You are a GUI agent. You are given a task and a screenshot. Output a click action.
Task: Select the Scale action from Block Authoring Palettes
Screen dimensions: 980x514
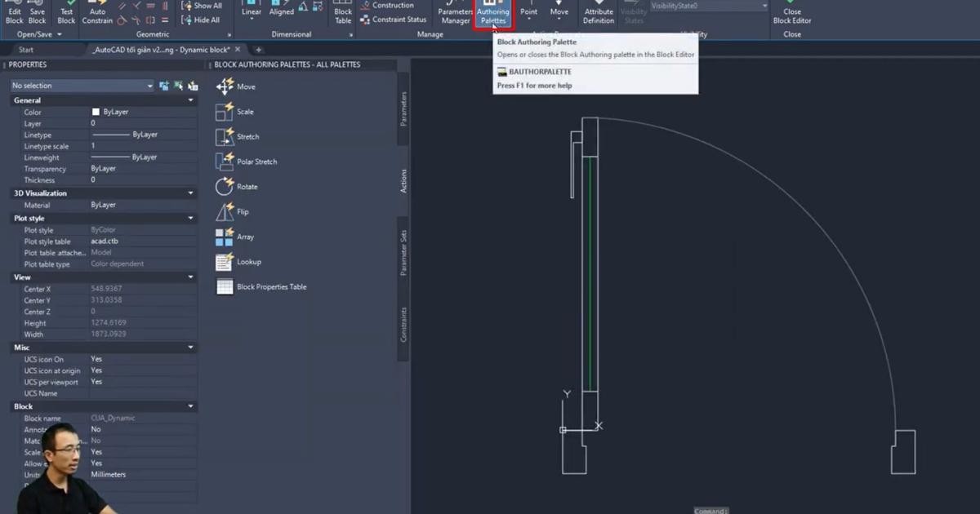tap(245, 111)
